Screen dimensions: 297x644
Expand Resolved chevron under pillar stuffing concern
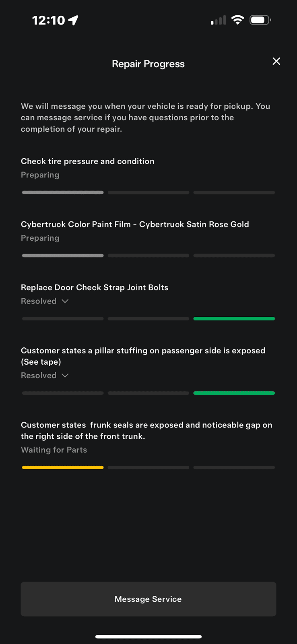[x=65, y=376]
